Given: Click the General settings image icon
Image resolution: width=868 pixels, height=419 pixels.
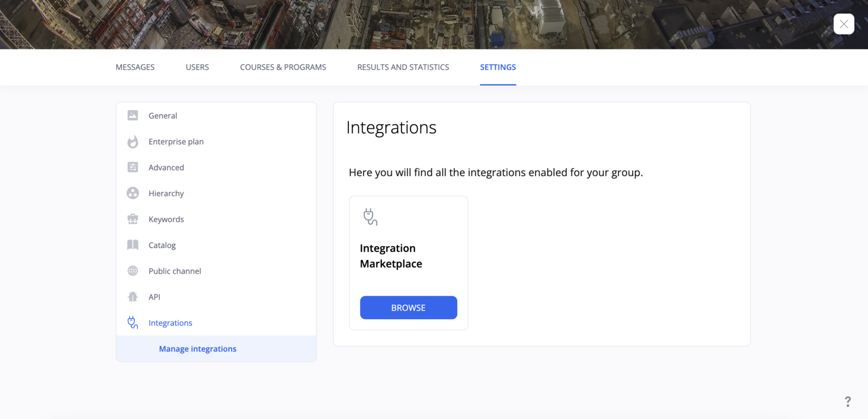Looking at the screenshot, I should (132, 115).
